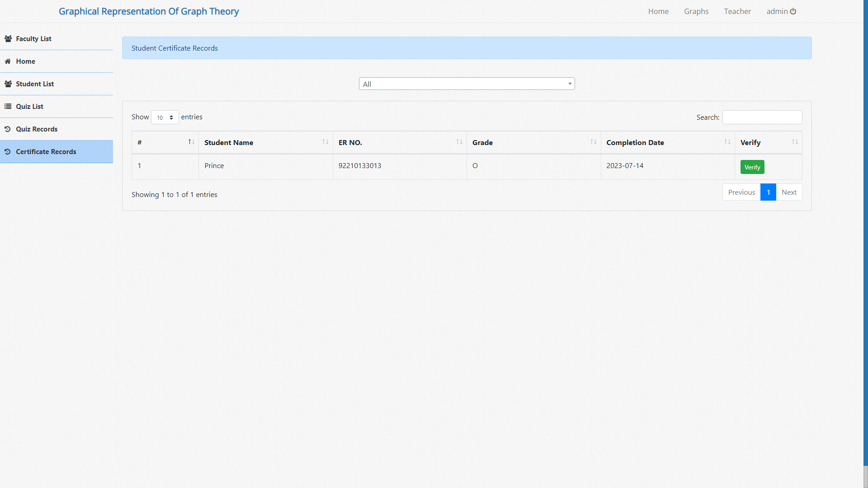Open Graphs in the top navigation
The height and width of the screenshot is (488, 868).
696,11
